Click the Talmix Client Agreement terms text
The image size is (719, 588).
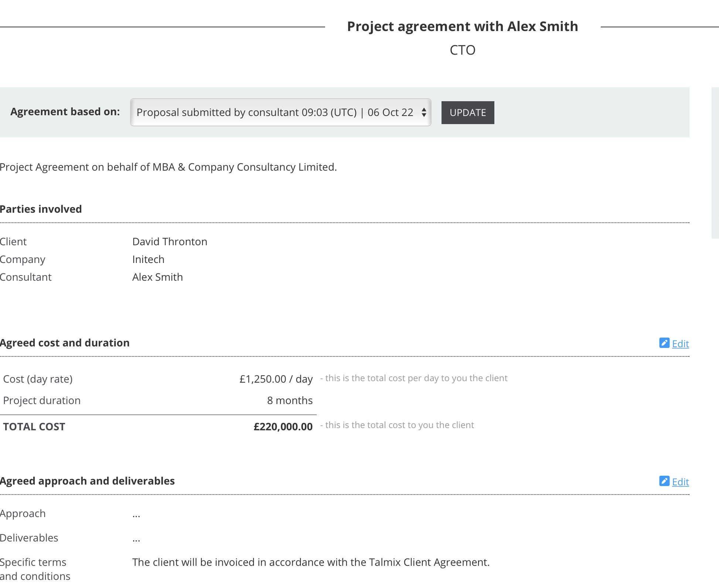(x=311, y=562)
